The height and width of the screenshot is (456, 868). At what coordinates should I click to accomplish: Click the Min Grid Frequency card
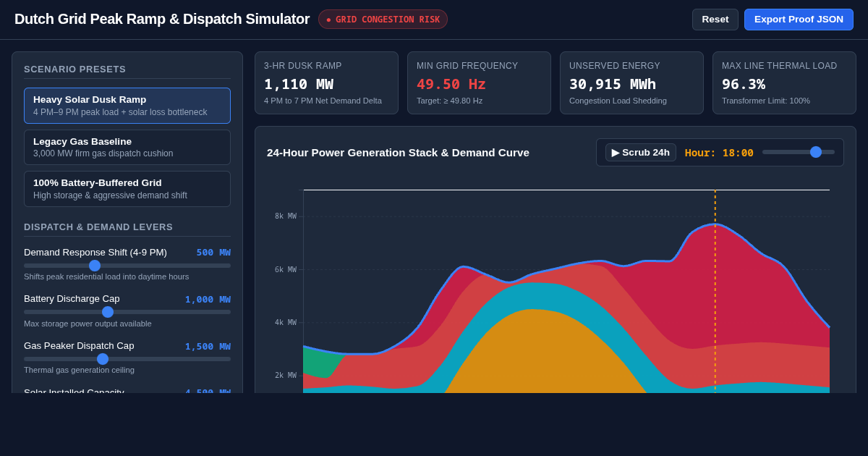click(479, 83)
